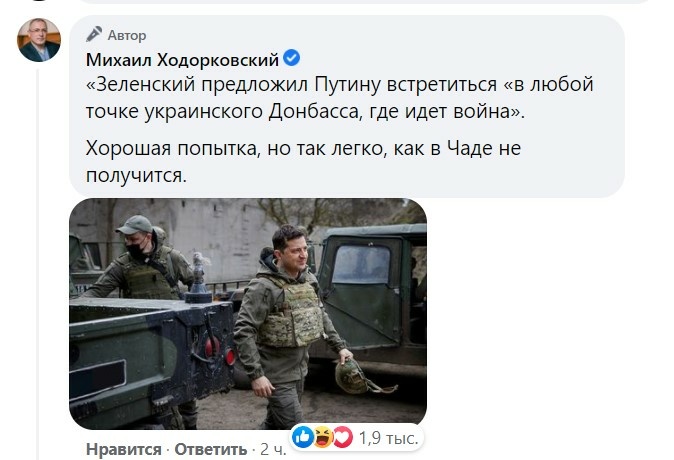
Task: Click the quoted paragraph starting «Зеленский предложил
Action: (340, 98)
